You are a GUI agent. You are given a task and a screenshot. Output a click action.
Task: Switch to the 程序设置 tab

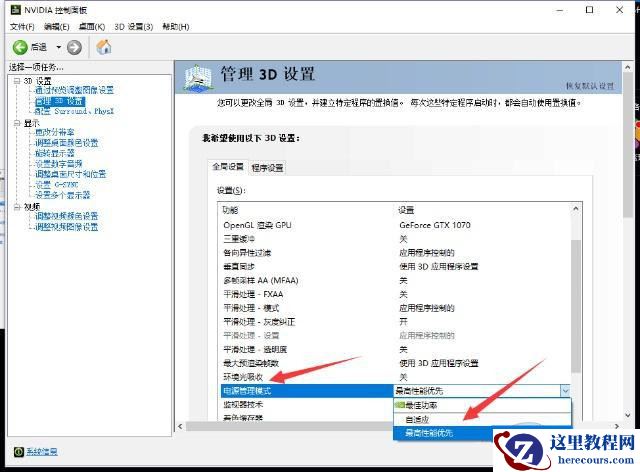[267, 168]
